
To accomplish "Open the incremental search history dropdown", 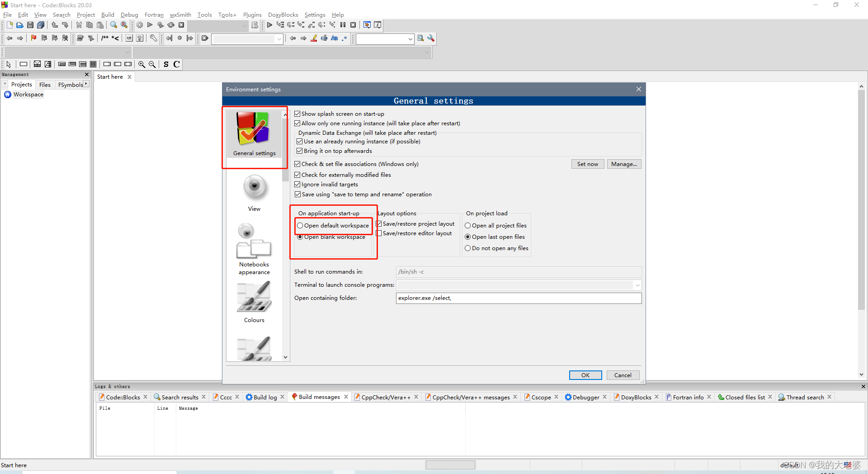I will click(x=279, y=38).
